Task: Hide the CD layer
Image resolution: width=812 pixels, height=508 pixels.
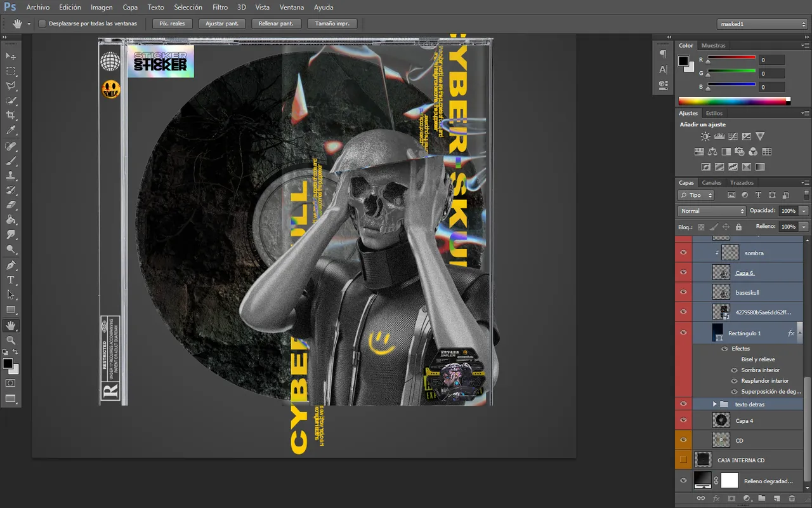Action: click(683, 439)
